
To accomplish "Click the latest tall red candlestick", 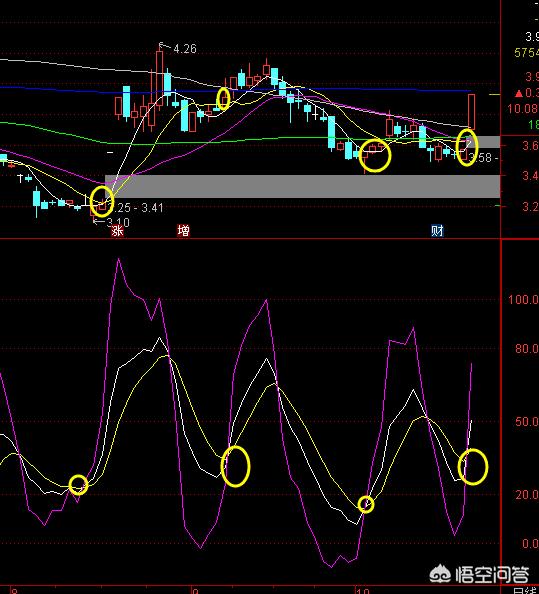I will click(471, 111).
